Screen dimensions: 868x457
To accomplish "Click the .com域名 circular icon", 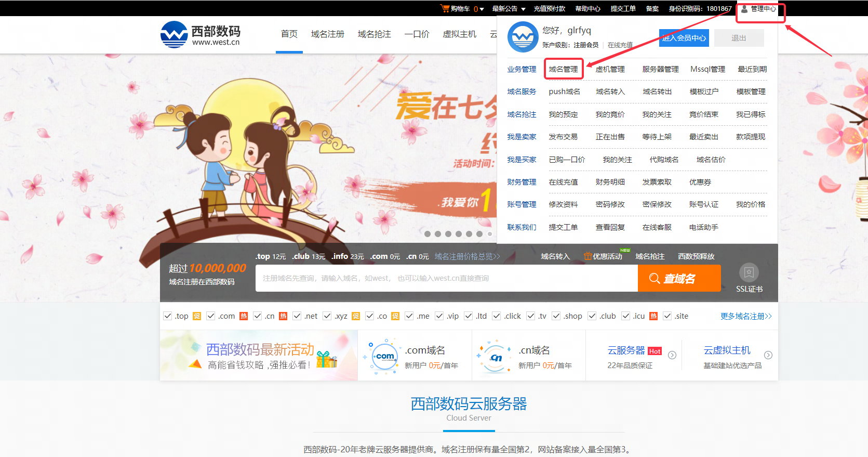I will [x=384, y=356].
